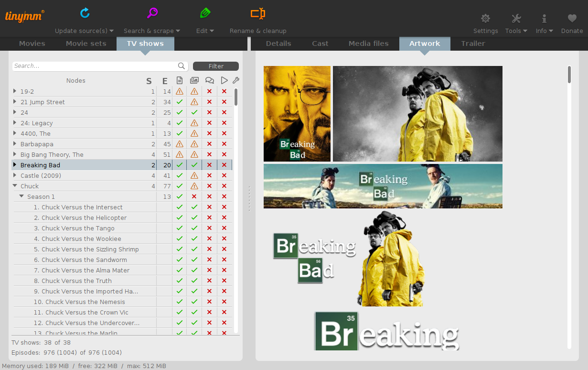
Task: Click the Breaking Bad banner image
Action: click(x=383, y=186)
